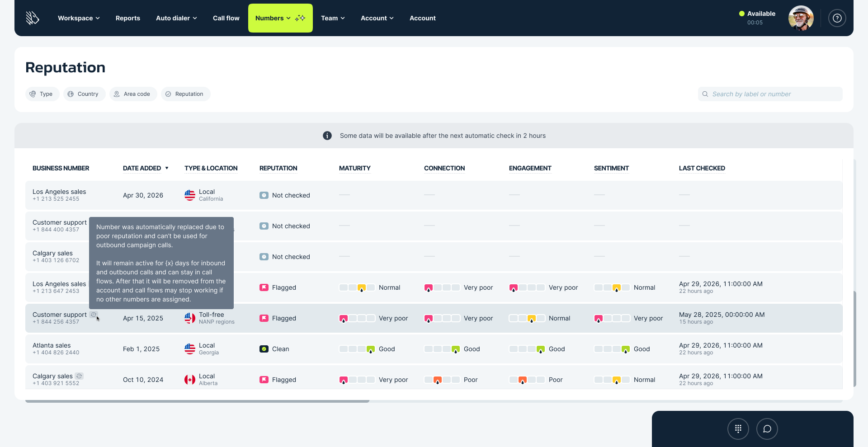868x447 pixels.
Task: Open the help question mark icon
Action: (x=837, y=18)
